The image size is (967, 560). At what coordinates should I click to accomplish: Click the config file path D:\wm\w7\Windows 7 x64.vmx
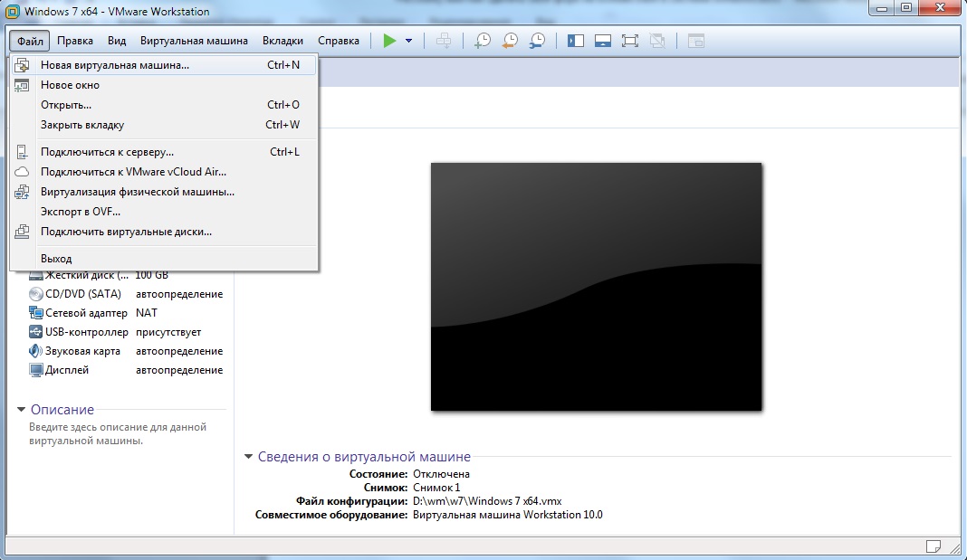tap(487, 501)
